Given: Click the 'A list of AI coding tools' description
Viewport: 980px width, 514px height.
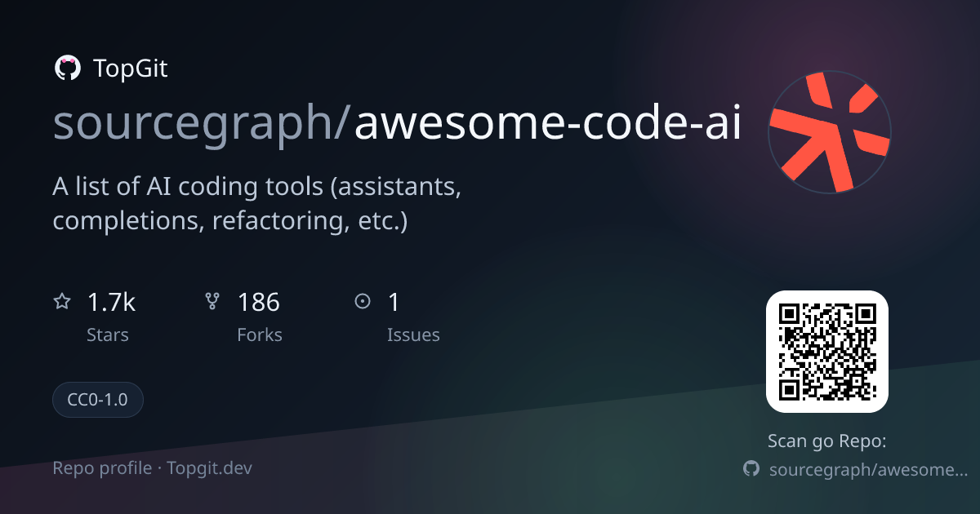Looking at the screenshot, I should [x=258, y=204].
